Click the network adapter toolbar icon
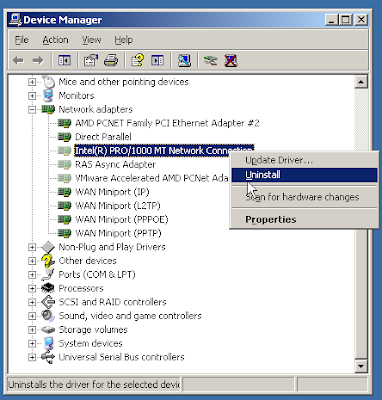 [210, 60]
